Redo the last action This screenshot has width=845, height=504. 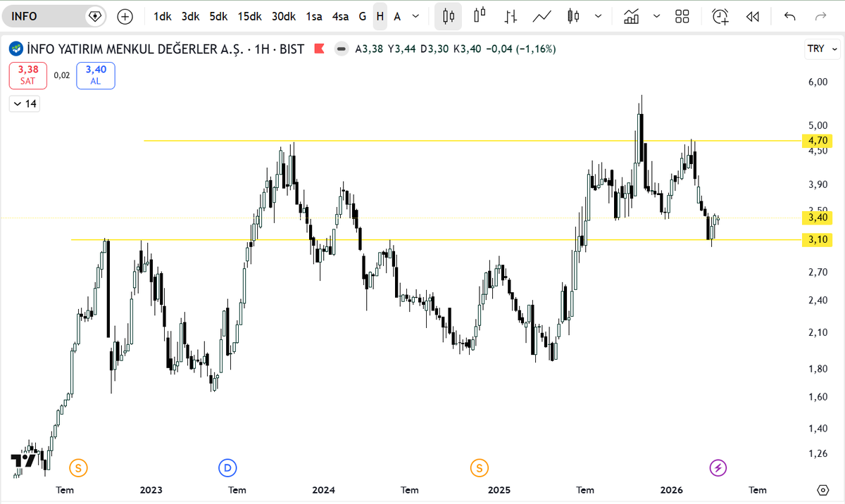point(820,16)
